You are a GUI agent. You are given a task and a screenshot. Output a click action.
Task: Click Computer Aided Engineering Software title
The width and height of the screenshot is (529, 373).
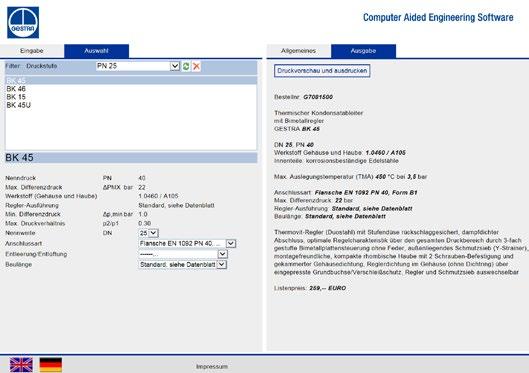438,18
